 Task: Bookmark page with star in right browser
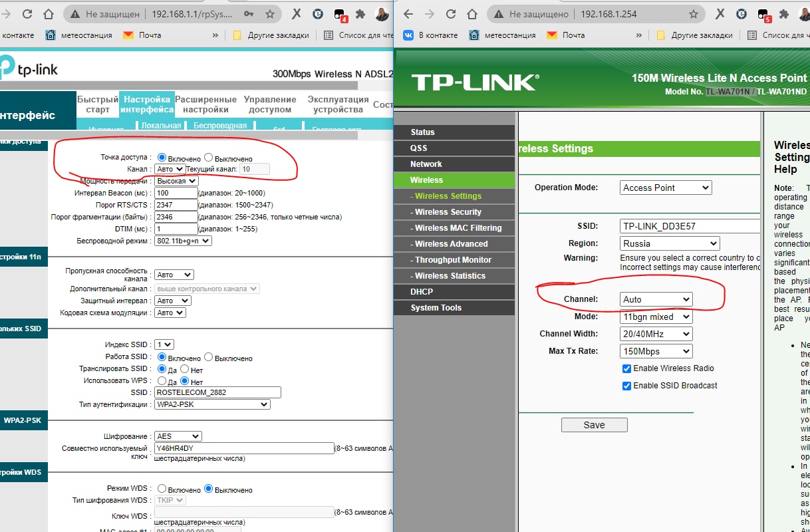click(x=694, y=14)
